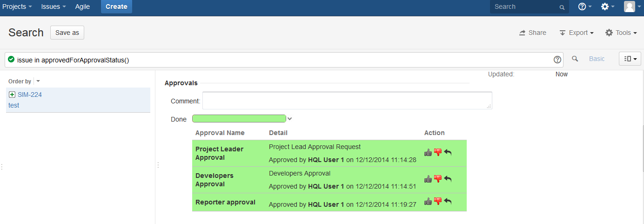This screenshot has height=224, width=644.
Task: Approve the Project Leader Approval with thumbs up
Action: 428,152
